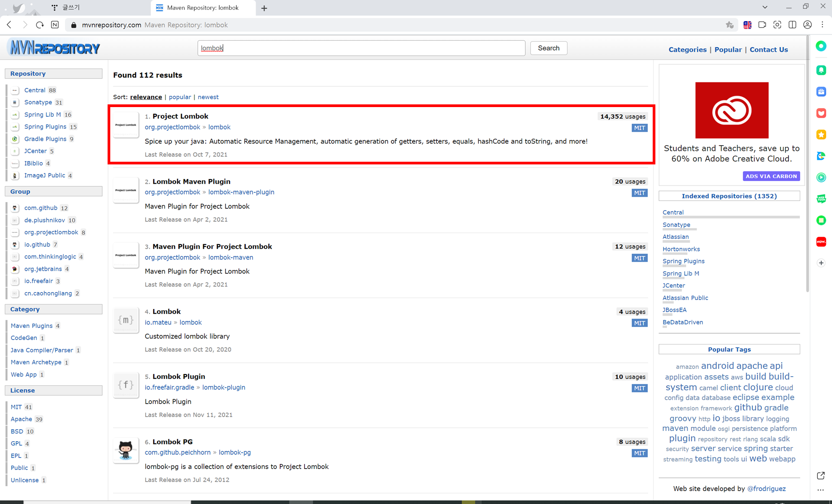Click the green play-circle sidebar icon
The height and width of the screenshot is (504, 832).
tap(821, 177)
